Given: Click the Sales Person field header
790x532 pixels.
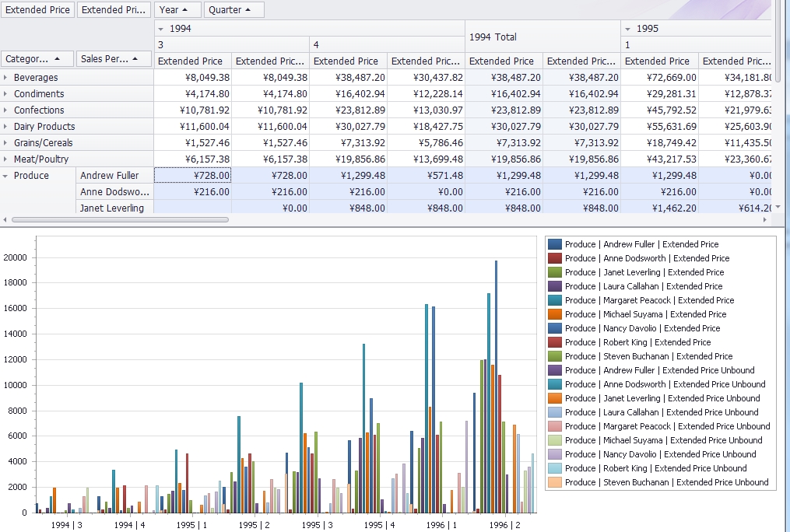Looking at the screenshot, I should click(x=114, y=59).
